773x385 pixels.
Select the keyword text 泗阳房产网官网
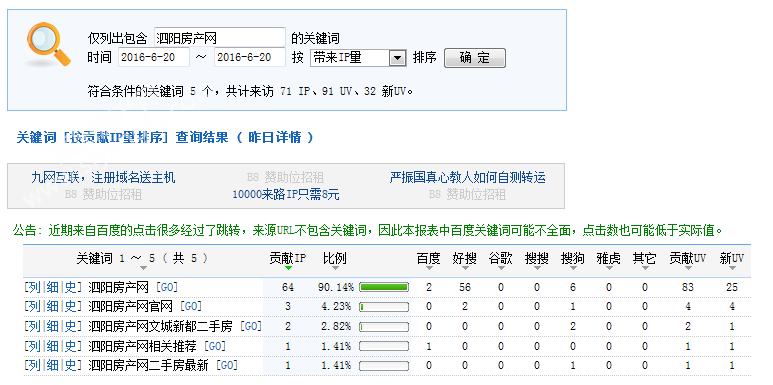[130, 307]
